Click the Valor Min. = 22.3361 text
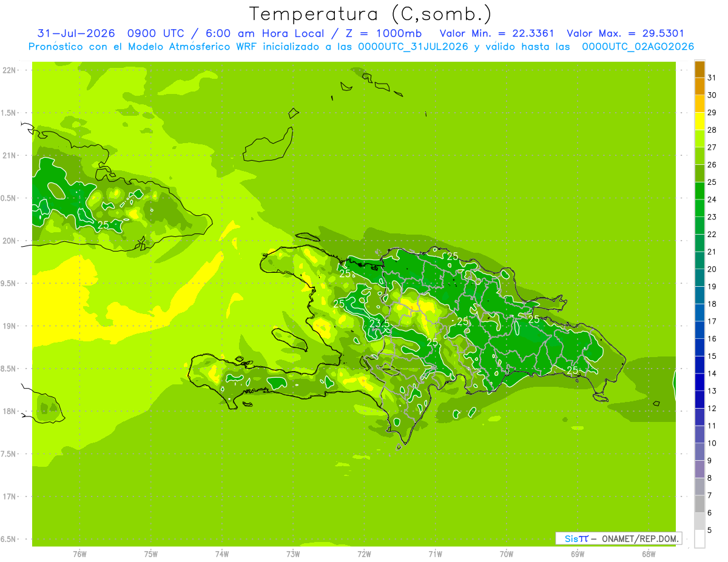Screen dimensions: 728x562 click(497, 33)
